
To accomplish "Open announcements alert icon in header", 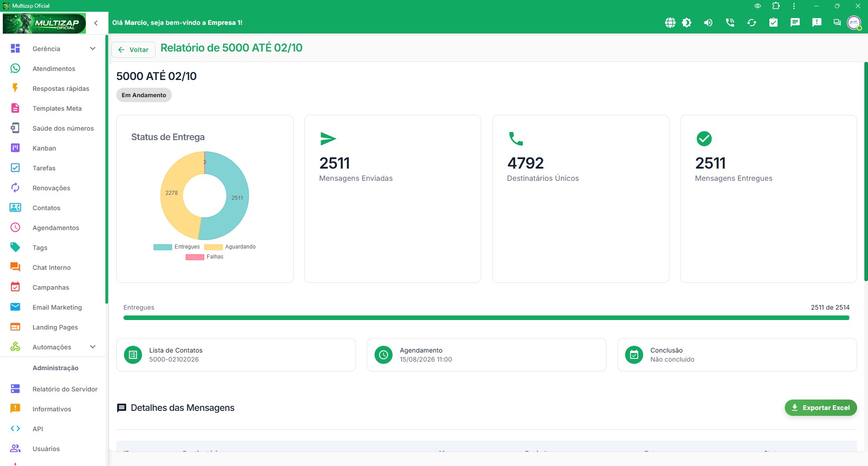I will pyautogui.click(x=817, y=23).
